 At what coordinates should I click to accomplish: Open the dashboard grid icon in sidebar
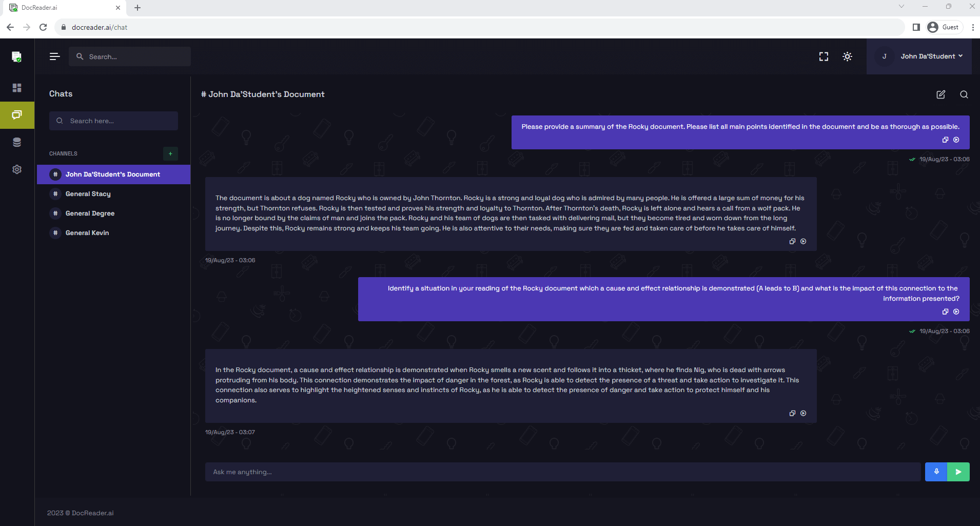pyautogui.click(x=17, y=88)
